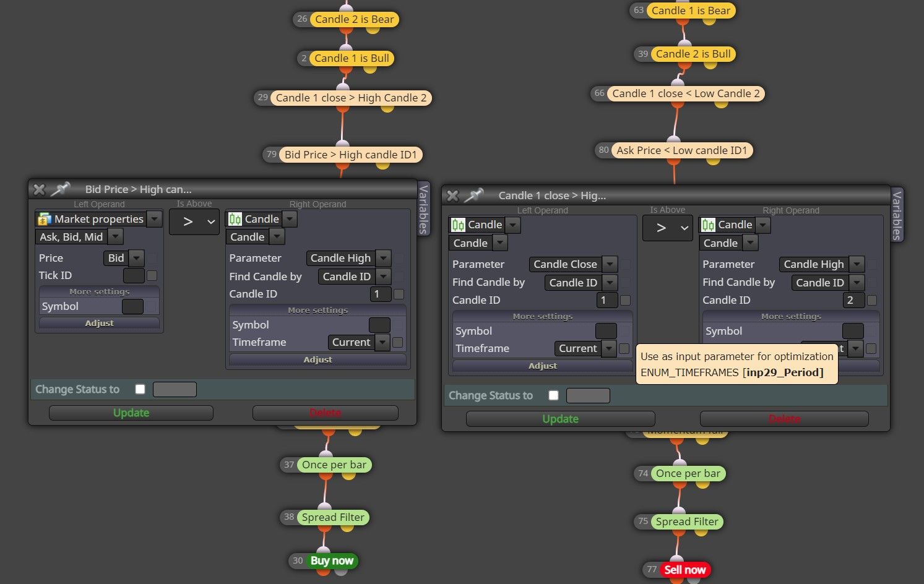924x584 pixels.
Task: Edit the right operand Candle ID value 2
Action: pos(853,300)
